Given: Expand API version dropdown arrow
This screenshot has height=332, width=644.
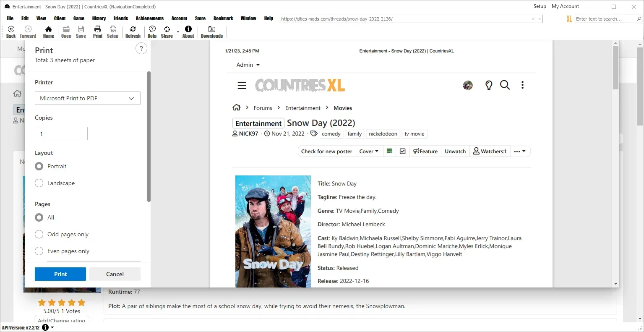Looking at the screenshot, I should tap(52, 327).
